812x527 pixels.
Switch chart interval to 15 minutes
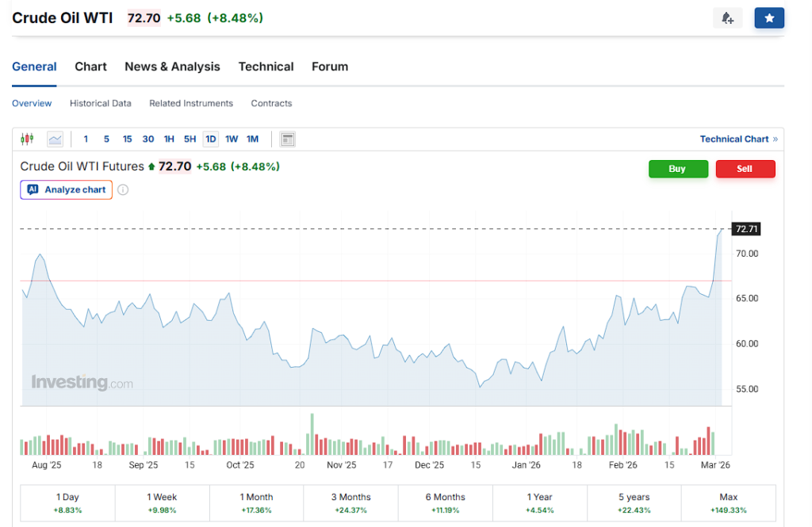(x=127, y=139)
